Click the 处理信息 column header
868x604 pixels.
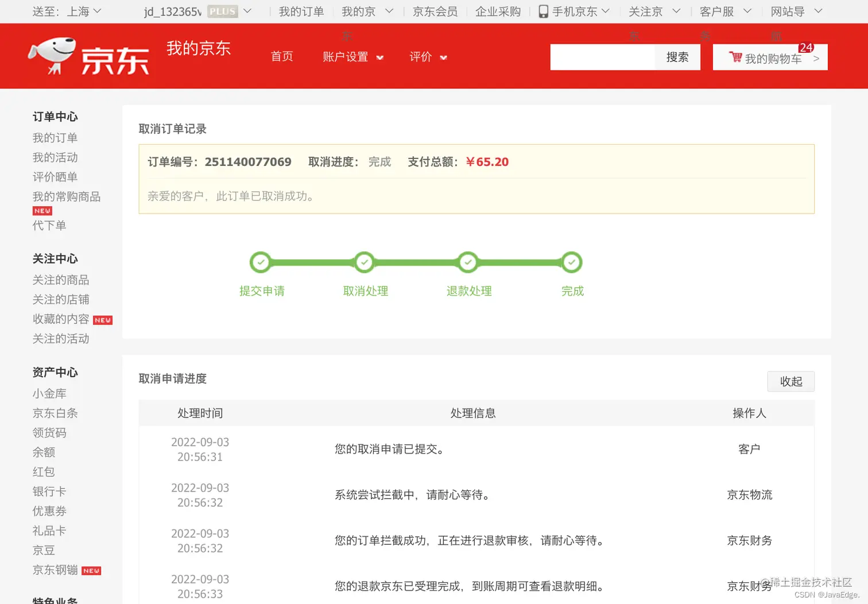(x=473, y=413)
